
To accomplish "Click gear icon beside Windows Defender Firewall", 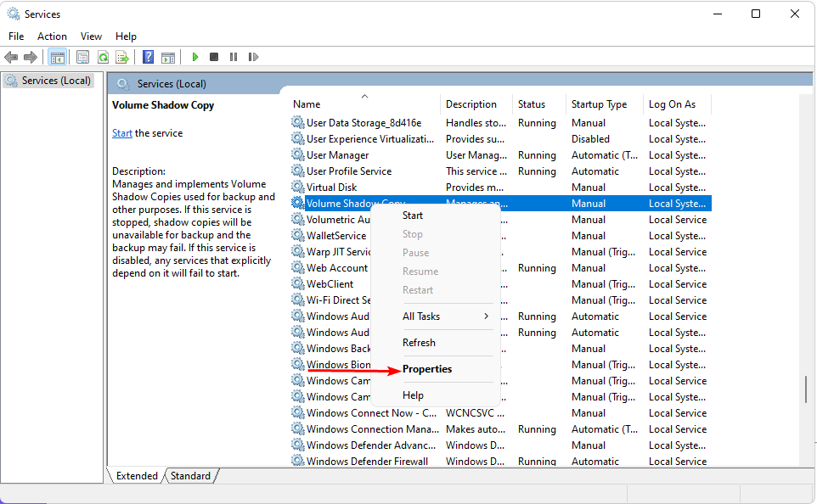I will (x=297, y=461).
